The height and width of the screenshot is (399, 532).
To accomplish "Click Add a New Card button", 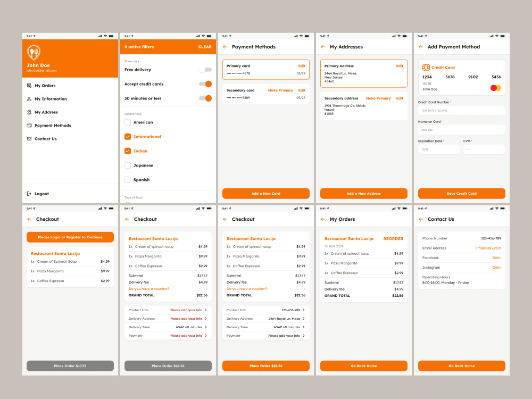I will click(x=265, y=194).
